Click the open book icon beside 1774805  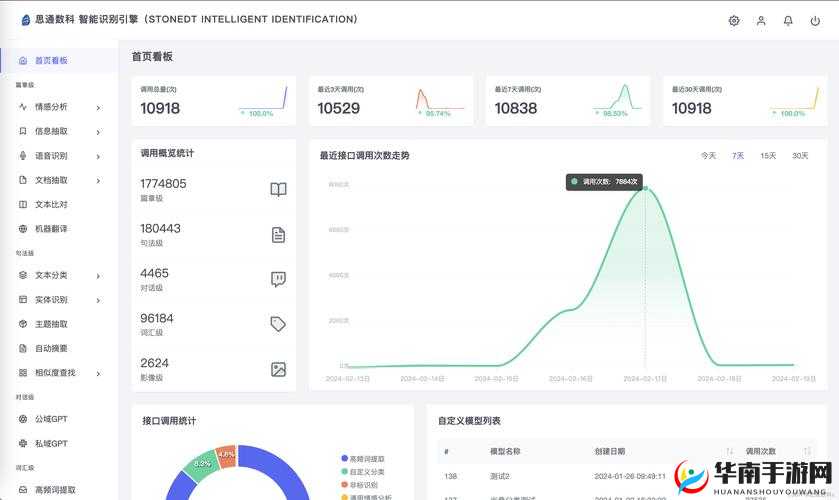coord(278,190)
